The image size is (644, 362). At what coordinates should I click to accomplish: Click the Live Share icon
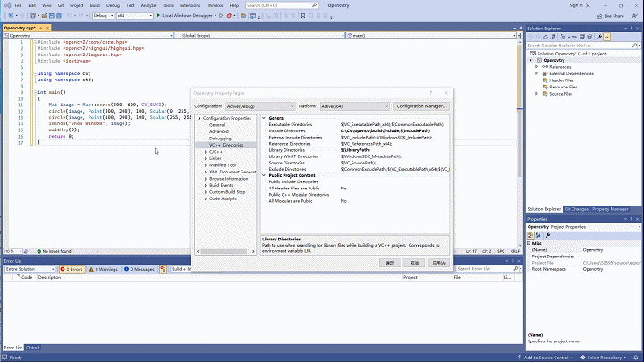pyautogui.click(x=599, y=16)
